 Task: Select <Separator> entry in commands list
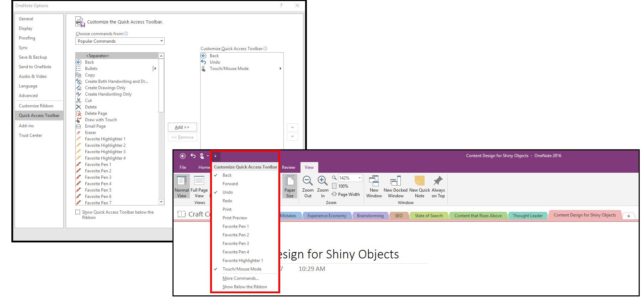tap(117, 56)
